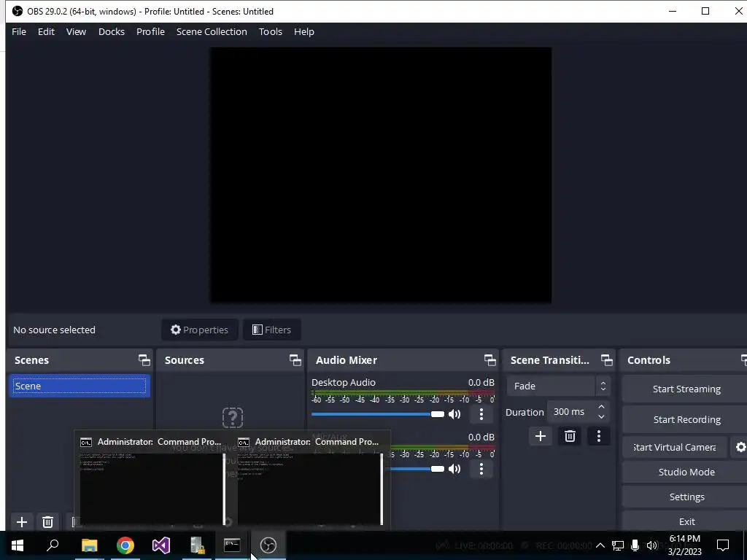Click Start Recording
This screenshot has width=747, height=560.
[x=686, y=419]
